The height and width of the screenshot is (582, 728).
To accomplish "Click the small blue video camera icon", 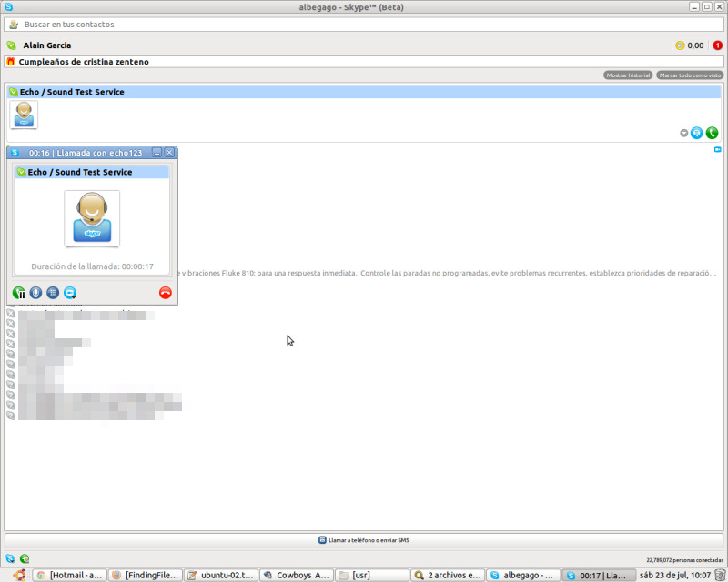I will point(717,149).
